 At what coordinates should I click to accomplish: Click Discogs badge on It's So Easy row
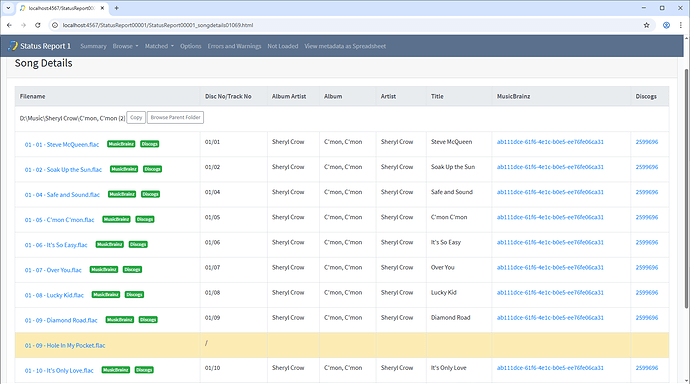138,244
